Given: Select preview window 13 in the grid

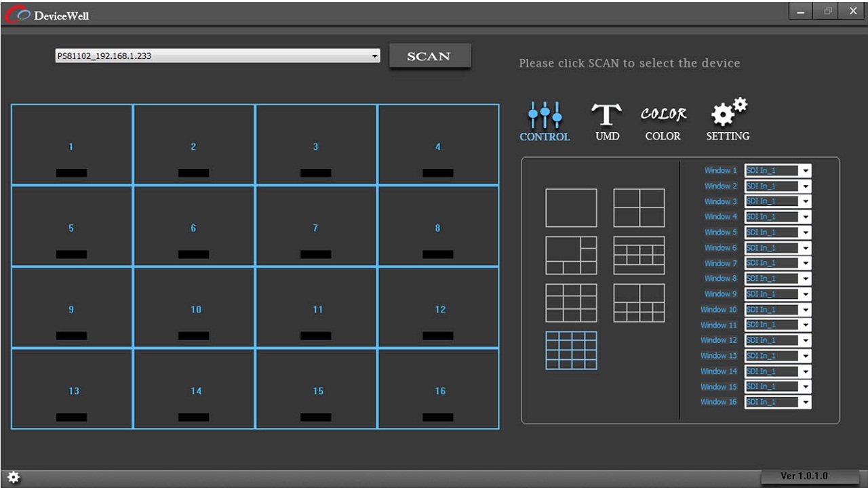Looking at the screenshot, I should click(72, 388).
